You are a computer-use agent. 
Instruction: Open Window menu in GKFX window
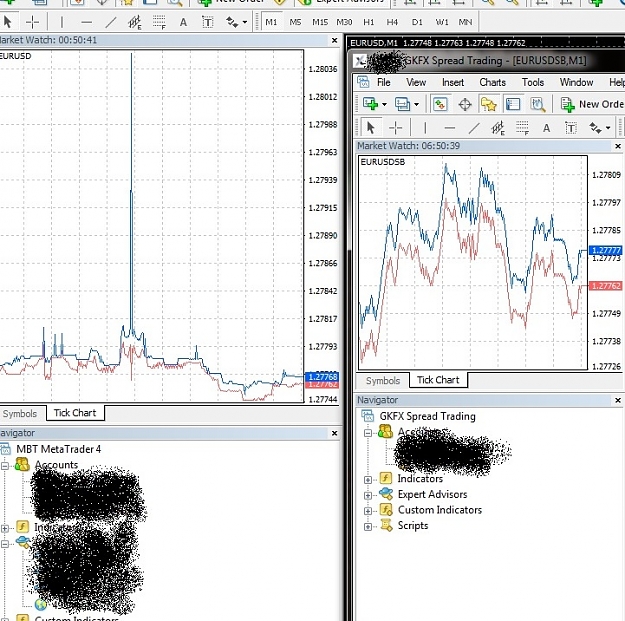pyautogui.click(x=576, y=82)
